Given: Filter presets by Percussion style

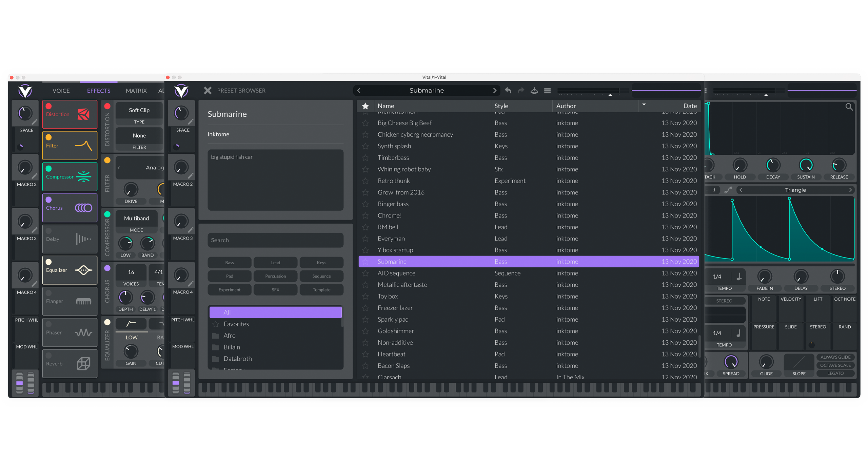Looking at the screenshot, I should tap(275, 276).
